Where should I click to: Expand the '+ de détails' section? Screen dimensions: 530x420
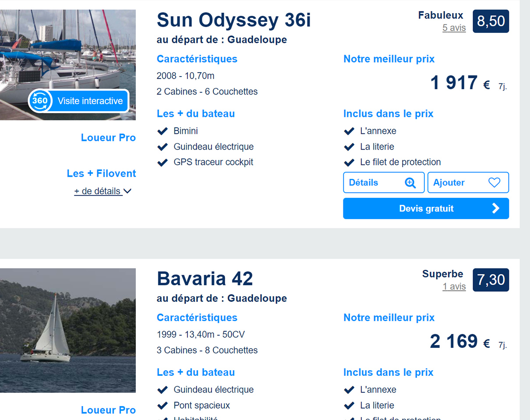(x=98, y=191)
